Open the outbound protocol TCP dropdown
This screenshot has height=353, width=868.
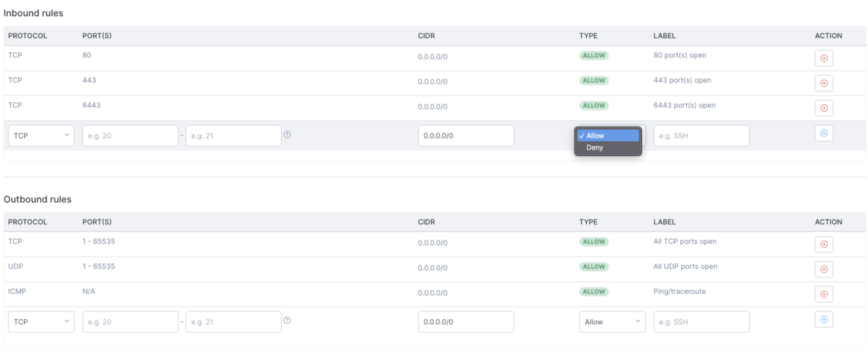click(42, 321)
